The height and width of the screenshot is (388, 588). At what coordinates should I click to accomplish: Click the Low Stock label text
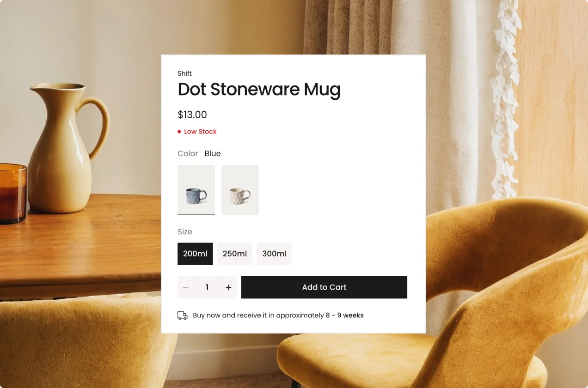point(200,132)
